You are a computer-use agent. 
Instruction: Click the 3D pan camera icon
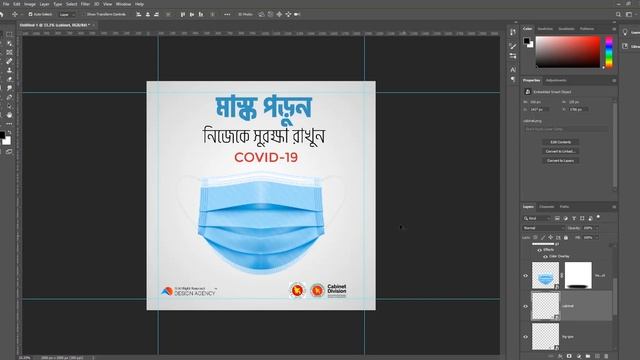pos(279,14)
